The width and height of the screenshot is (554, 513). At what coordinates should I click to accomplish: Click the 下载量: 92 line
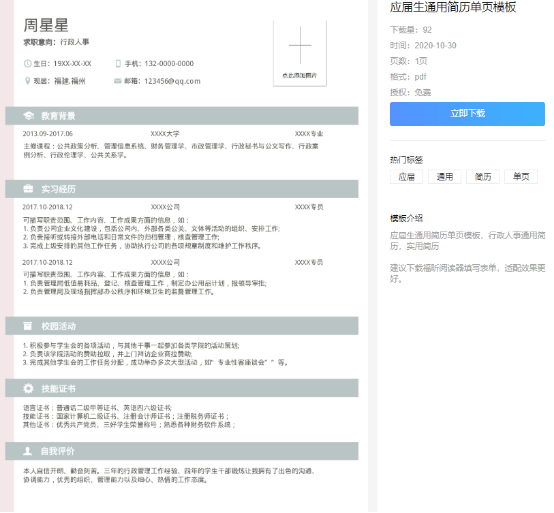click(x=411, y=30)
